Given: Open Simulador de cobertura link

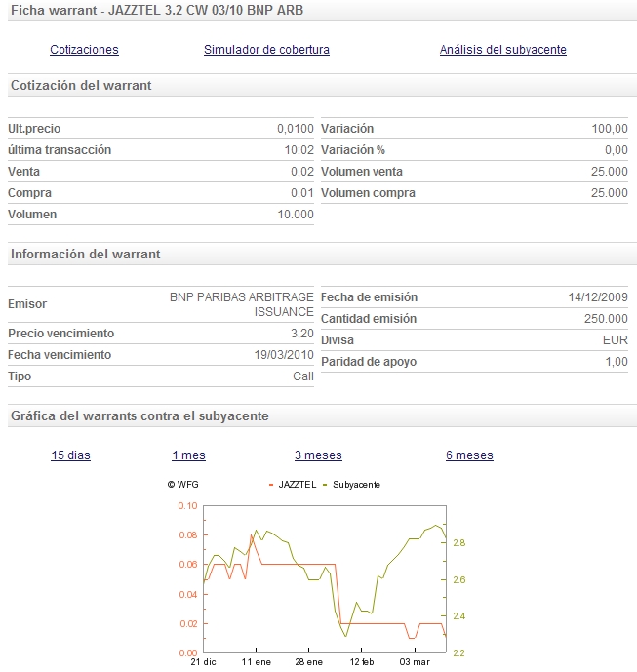Looking at the screenshot, I should [266, 50].
